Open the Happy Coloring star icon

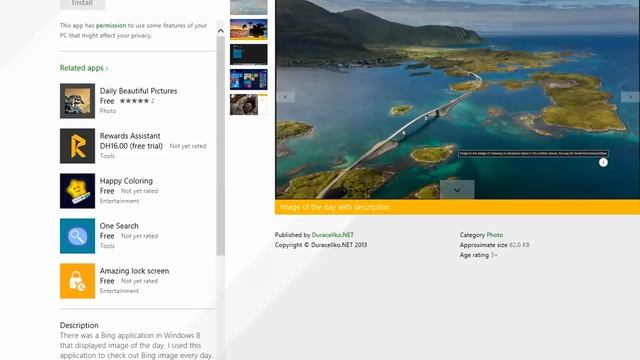(x=77, y=191)
